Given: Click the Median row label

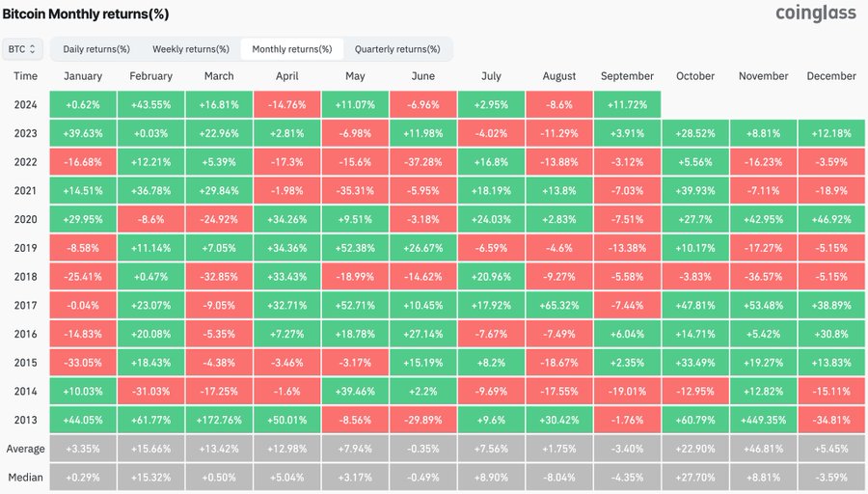Looking at the screenshot, I should pos(26,479).
